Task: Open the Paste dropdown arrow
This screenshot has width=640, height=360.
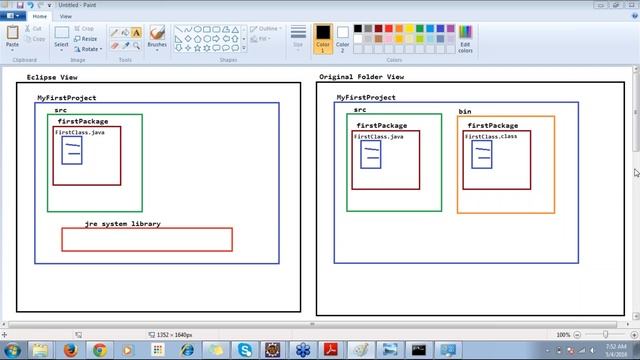Action: [12, 50]
